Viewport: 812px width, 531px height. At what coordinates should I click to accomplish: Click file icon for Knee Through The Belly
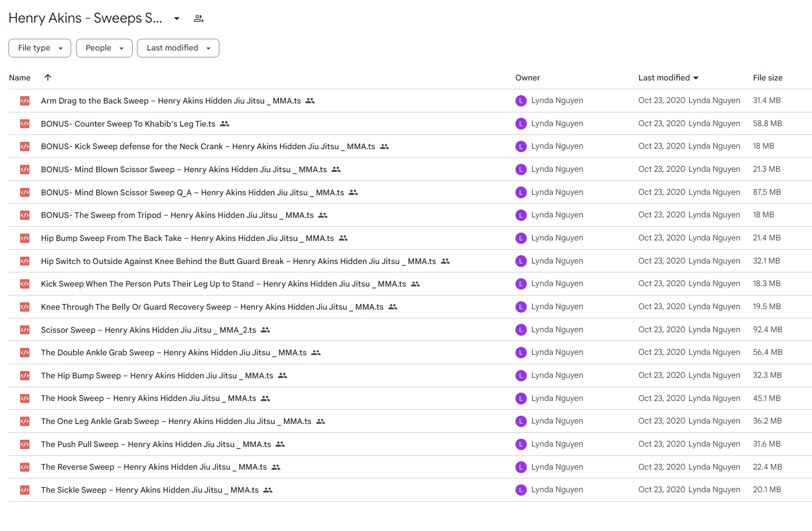tap(25, 307)
